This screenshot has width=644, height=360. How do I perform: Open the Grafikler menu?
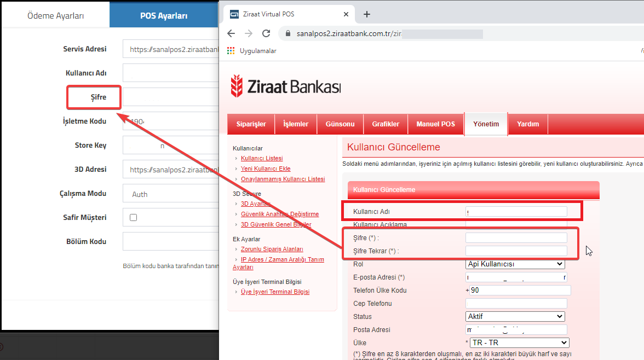[x=386, y=124]
